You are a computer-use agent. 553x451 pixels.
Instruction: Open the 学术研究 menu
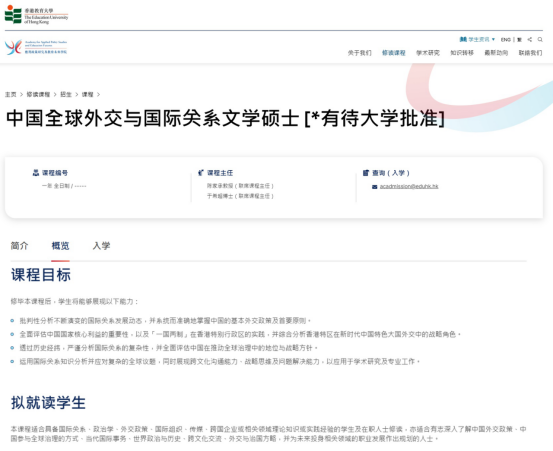[x=428, y=53]
